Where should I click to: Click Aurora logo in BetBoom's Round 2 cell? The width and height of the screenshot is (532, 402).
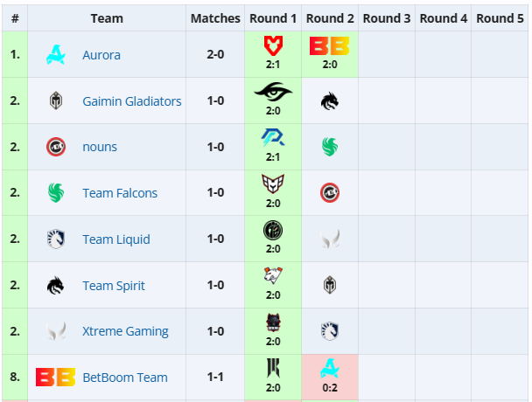330,369
